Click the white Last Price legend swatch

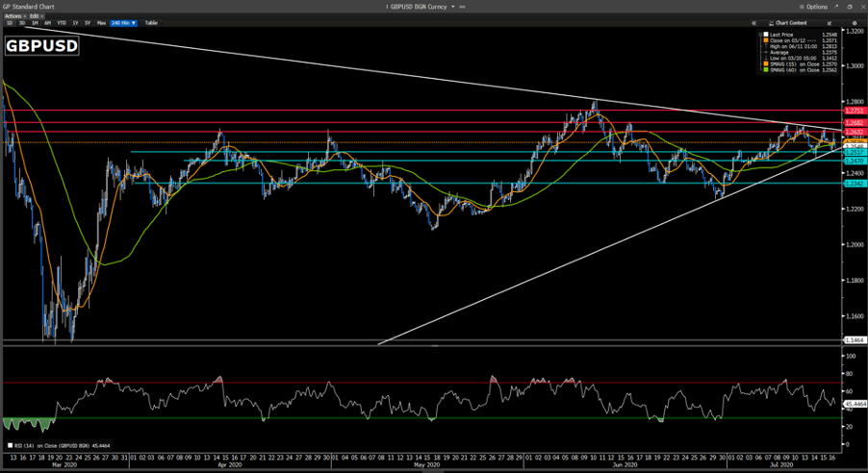pyautogui.click(x=766, y=35)
